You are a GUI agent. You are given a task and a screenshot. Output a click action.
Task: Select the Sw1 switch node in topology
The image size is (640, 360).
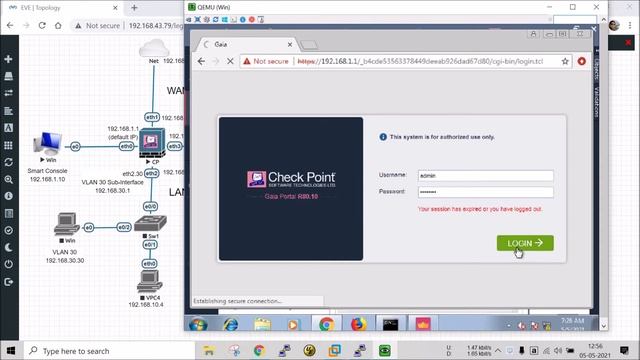(x=150, y=223)
